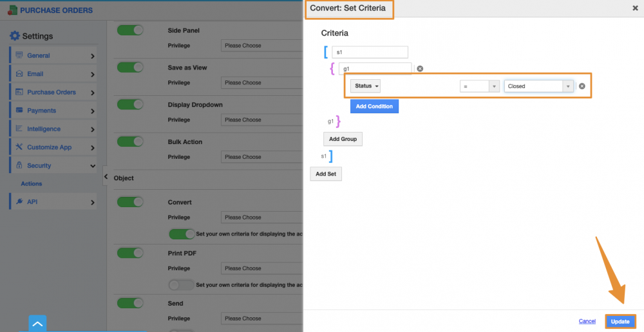Disable the Save as View toggle

130,68
